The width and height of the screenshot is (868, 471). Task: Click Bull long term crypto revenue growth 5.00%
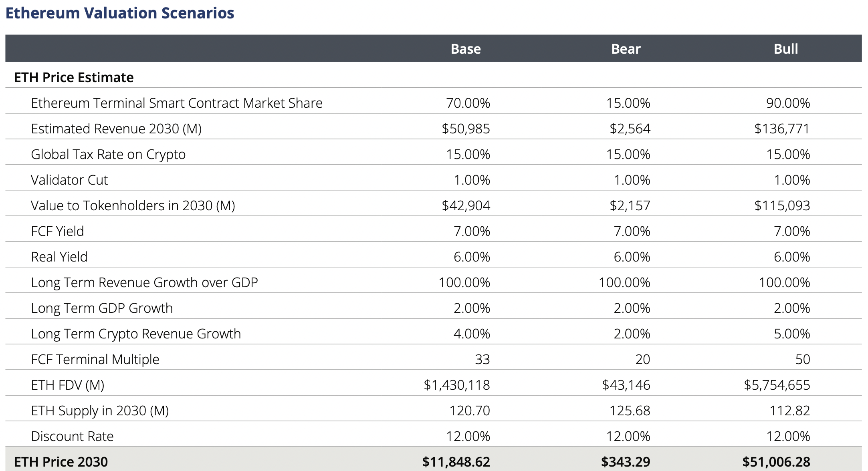point(791,334)
